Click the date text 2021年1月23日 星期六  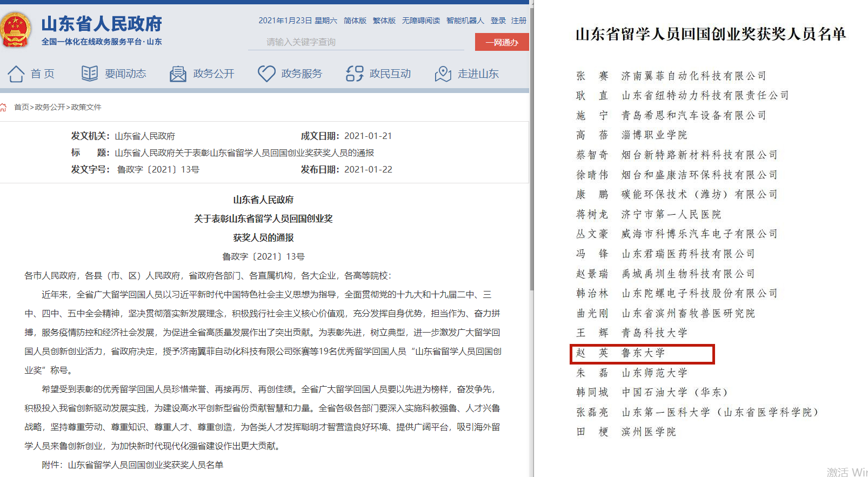click(298, 21)
